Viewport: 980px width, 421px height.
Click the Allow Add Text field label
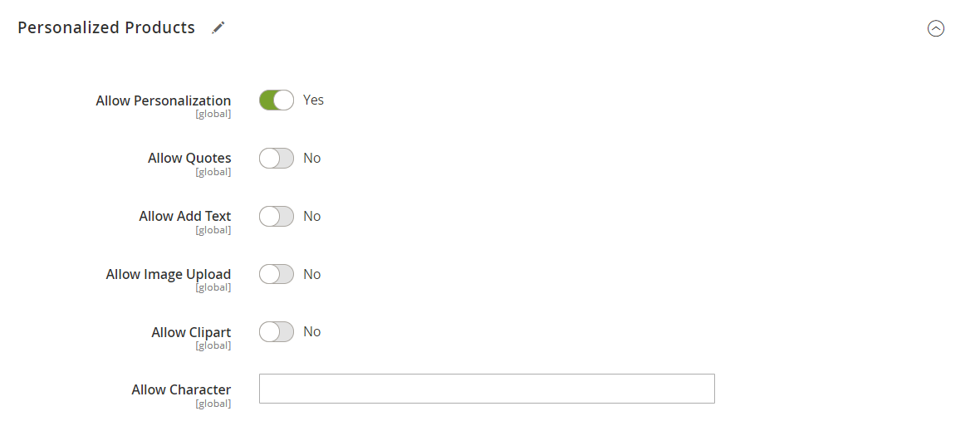[185, 216]
